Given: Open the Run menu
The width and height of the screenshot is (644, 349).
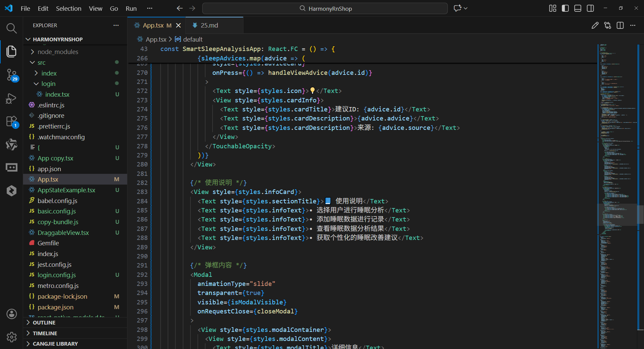Looking at the screenshot, I should (x=131, y=8).
